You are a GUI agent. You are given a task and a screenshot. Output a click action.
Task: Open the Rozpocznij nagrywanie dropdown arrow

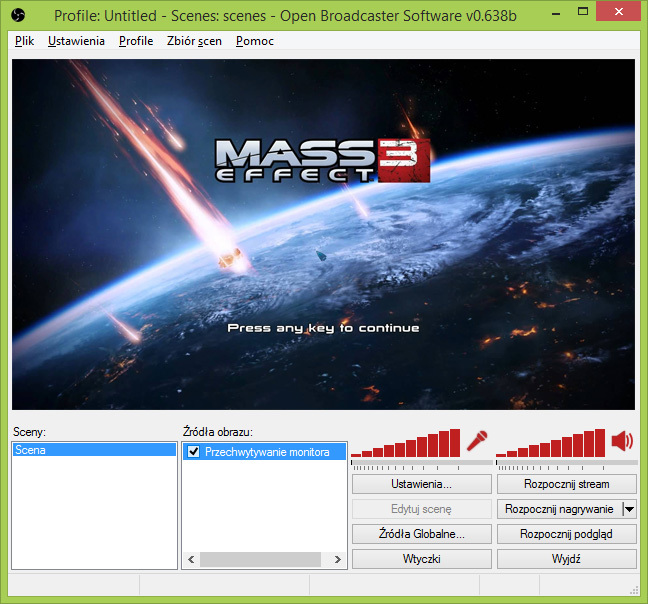click(x=629, y=509)
